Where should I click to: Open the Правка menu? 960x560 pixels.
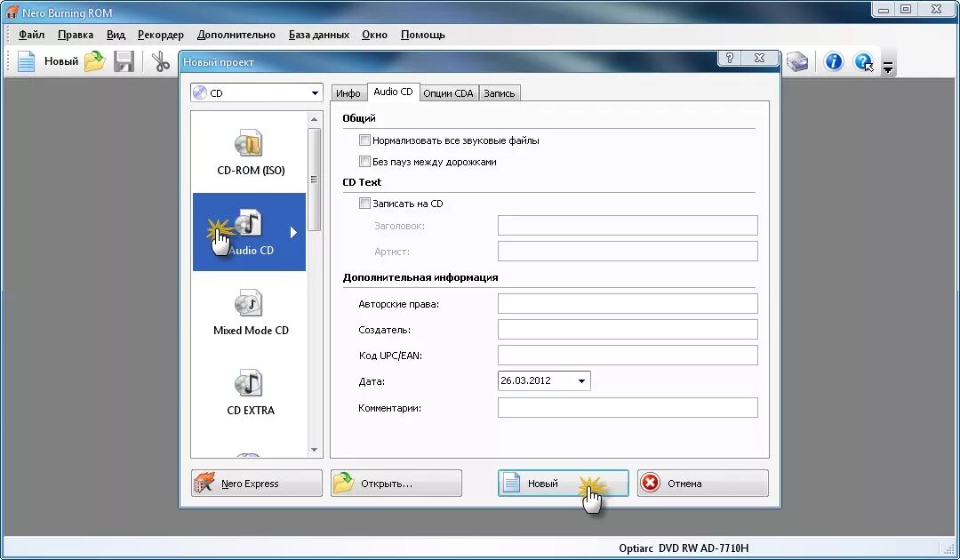point(76,35)
